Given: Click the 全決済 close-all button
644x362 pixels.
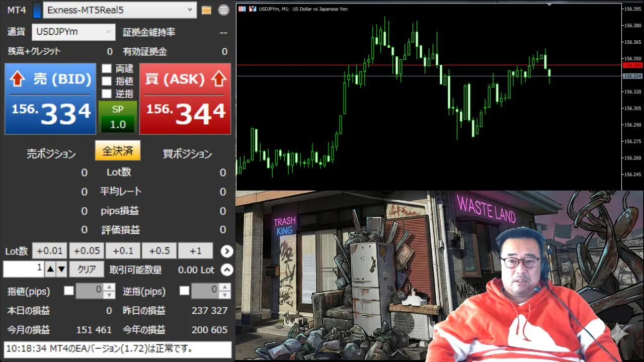Looking at the screenshot, I should 118,151.
